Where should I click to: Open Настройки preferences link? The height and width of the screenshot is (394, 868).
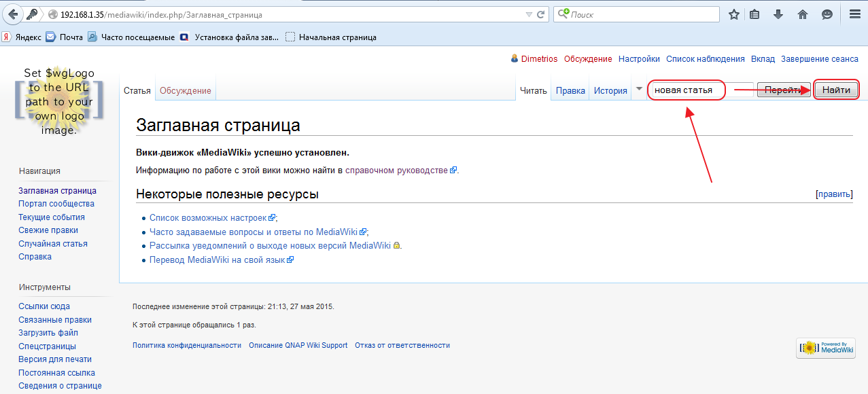639,59
